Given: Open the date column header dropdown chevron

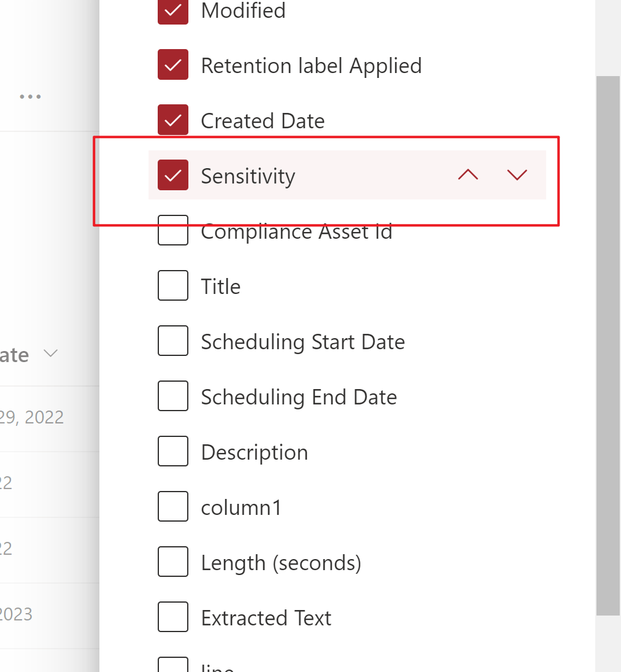Looking at the screenshot, I should click(x=50, y=353).
